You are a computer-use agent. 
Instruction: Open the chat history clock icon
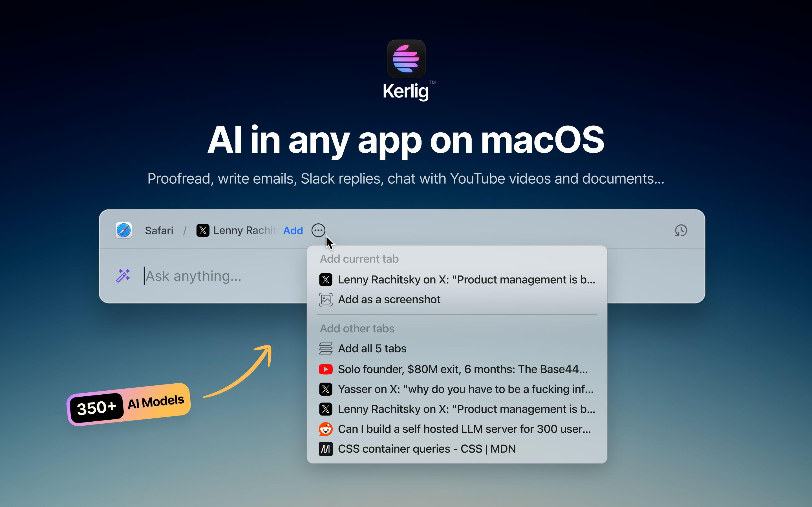pyautogui.click(x=681, y=230)
